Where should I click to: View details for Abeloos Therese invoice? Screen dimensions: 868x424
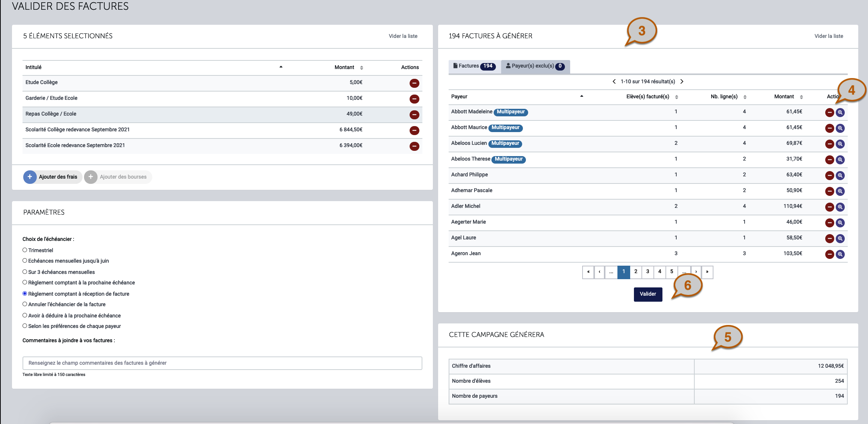click(840, 159)
